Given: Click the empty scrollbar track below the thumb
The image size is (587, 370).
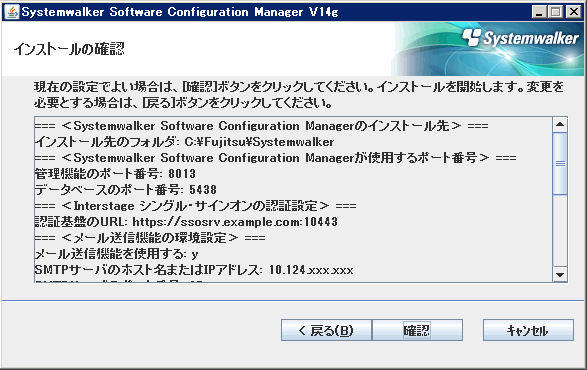Looking at the screenshot, I should coord(560,231).
